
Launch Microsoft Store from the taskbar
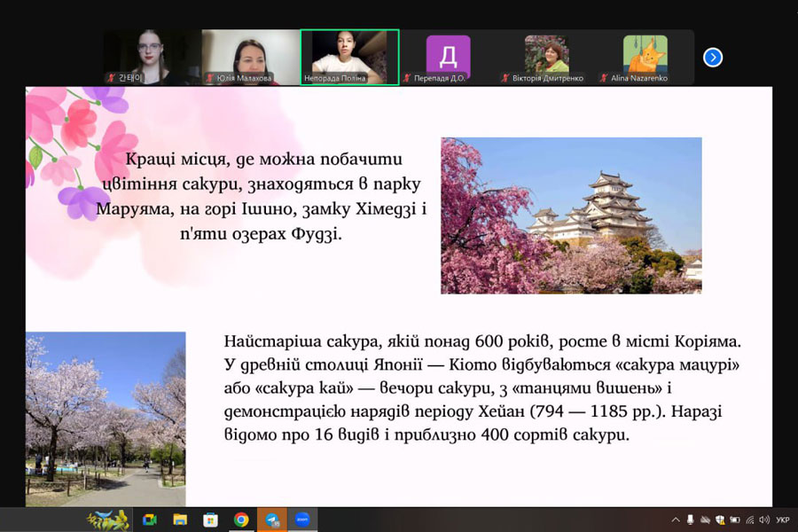click(x=210, y=520)
